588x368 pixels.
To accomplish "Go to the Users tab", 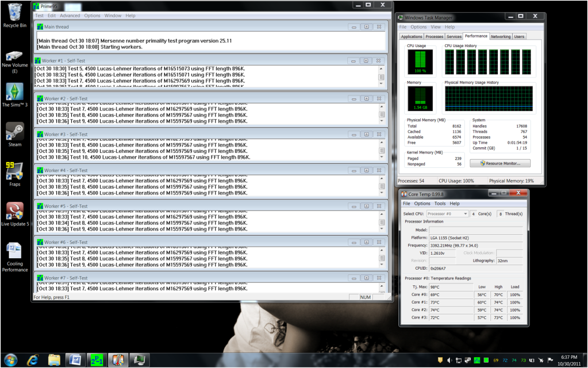I will 519,37.
